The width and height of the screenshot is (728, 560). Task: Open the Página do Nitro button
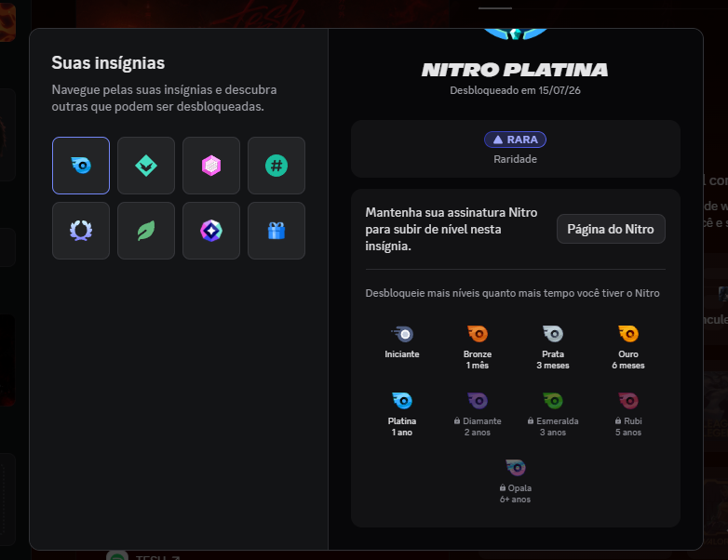point(611,229)
